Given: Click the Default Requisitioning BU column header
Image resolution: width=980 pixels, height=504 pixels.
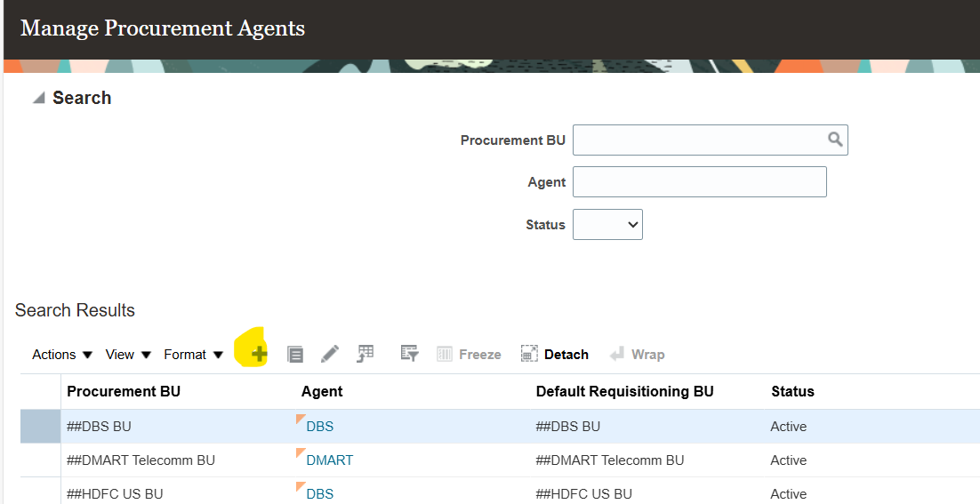Looking at the screenshot, I should click(x=624, y=391).
